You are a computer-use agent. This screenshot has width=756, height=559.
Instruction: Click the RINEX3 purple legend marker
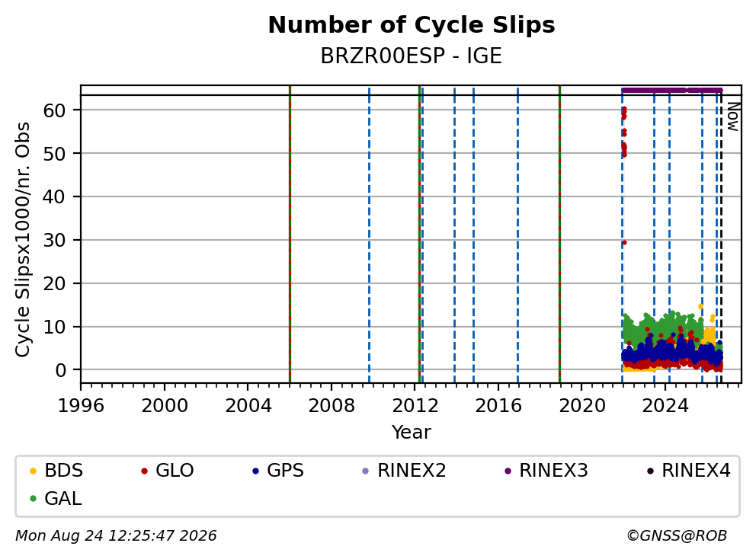[x=508, y=471]
